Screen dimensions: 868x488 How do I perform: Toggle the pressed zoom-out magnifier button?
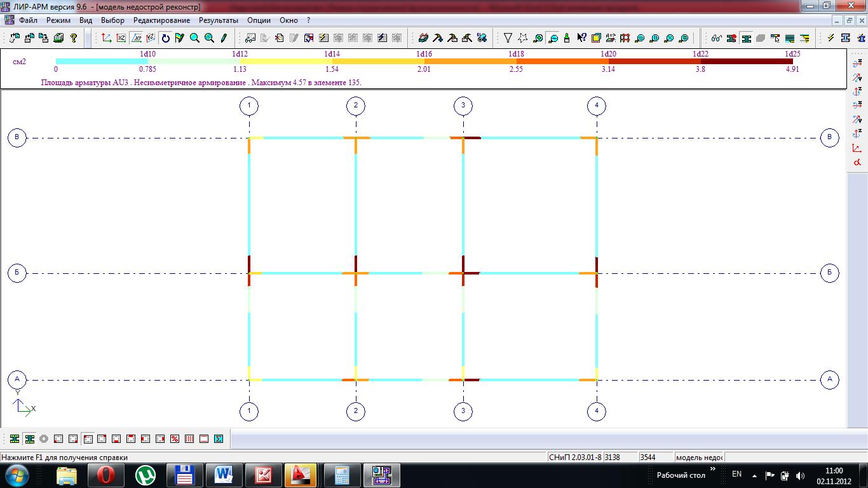pyautogui.click(x=553, y=37)
